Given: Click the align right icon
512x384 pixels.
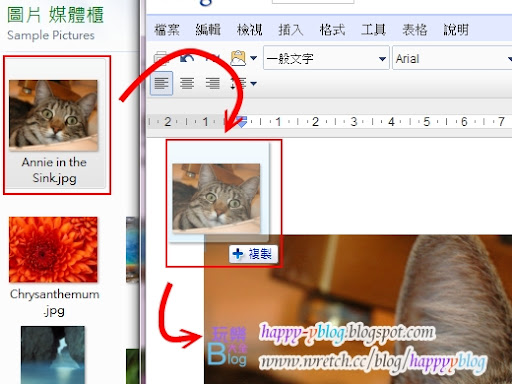Looking at the screenshot, I should (x=213, y=83).
